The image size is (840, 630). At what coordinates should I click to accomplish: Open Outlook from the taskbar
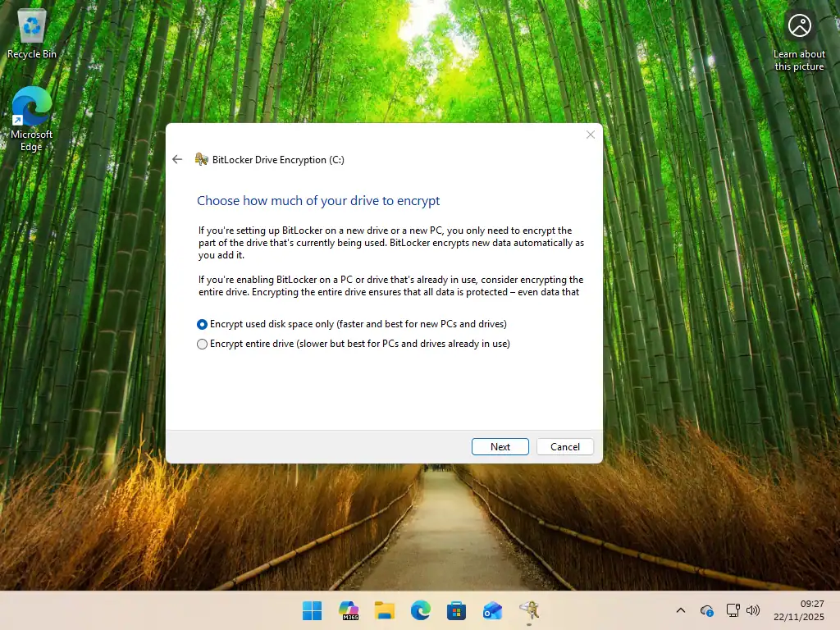492,610
